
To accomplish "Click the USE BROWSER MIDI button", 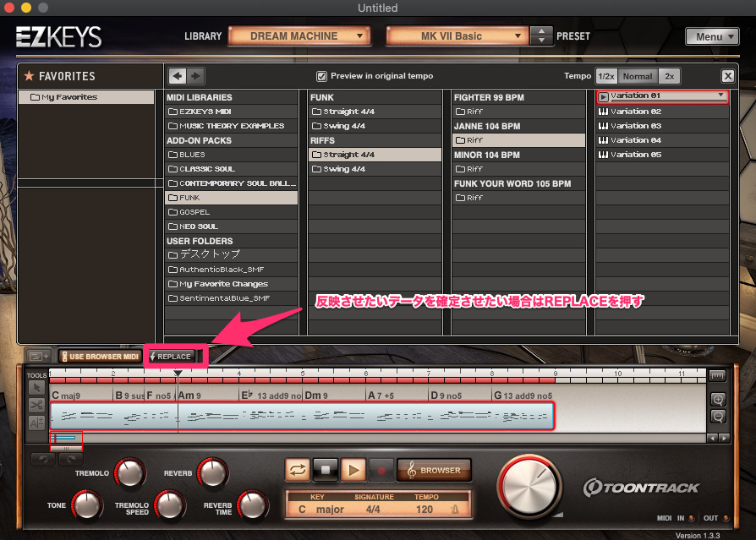I will pyautogui.click(x=100, y=357).
